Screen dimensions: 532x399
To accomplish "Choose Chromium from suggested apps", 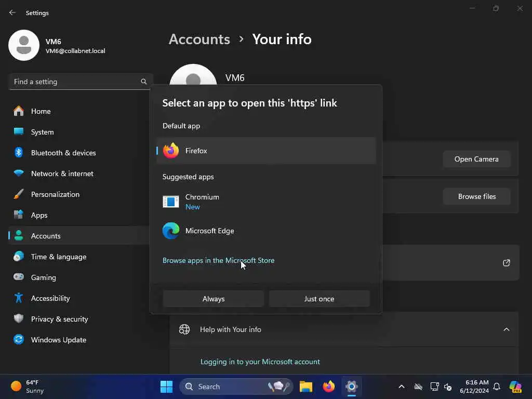I will [266, 202].
